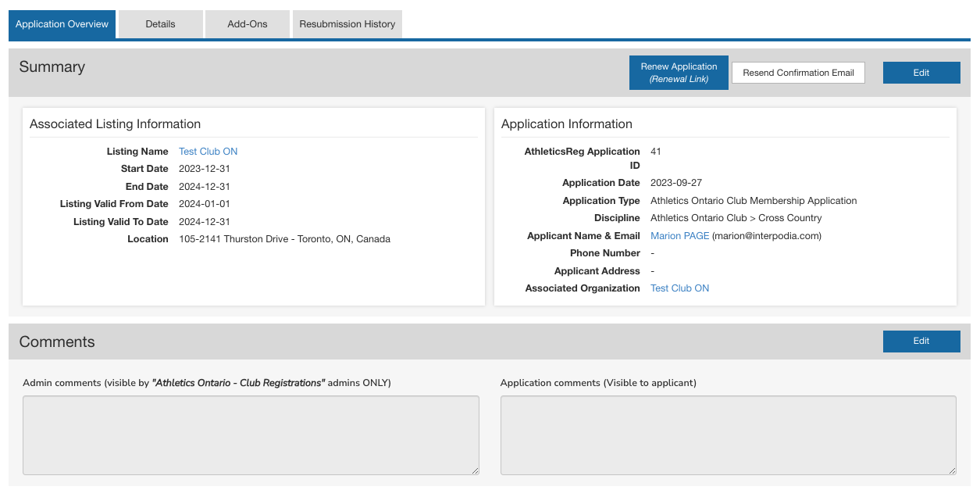Open applicant Marion PAGE profile link

point(679,236)
